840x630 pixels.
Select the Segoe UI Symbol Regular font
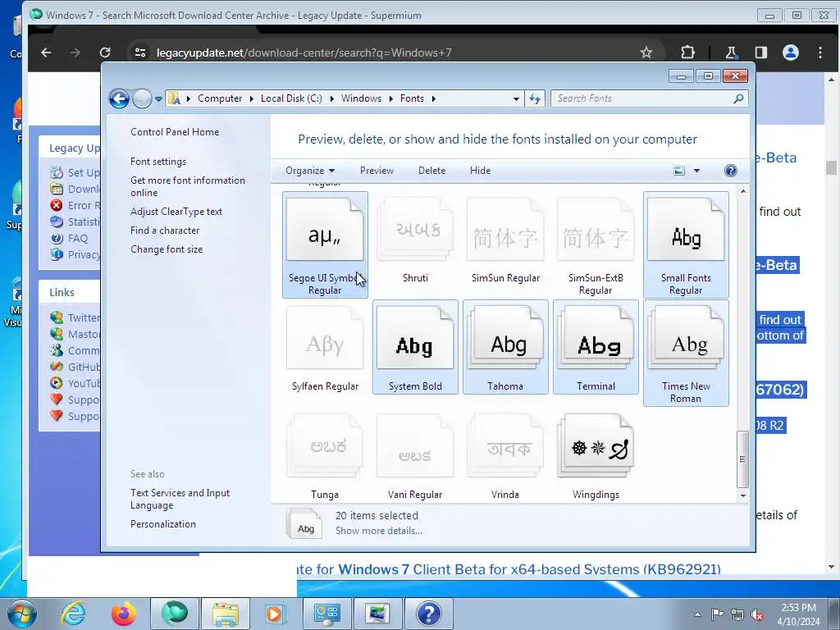325,244
